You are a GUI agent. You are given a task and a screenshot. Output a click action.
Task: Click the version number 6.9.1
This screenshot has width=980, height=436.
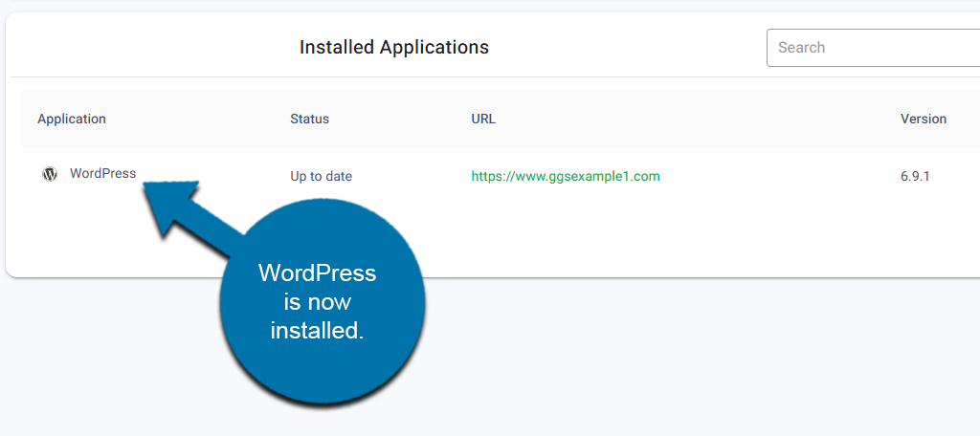coord(916,176)
